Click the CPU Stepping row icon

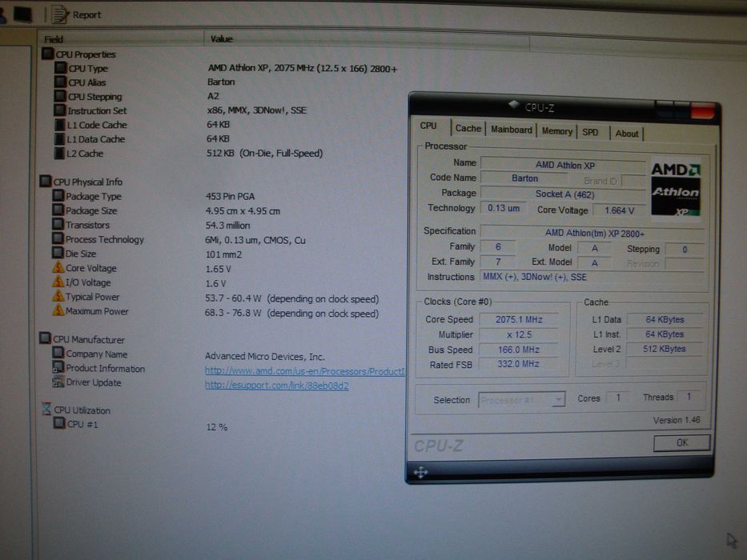click(60, 96)
